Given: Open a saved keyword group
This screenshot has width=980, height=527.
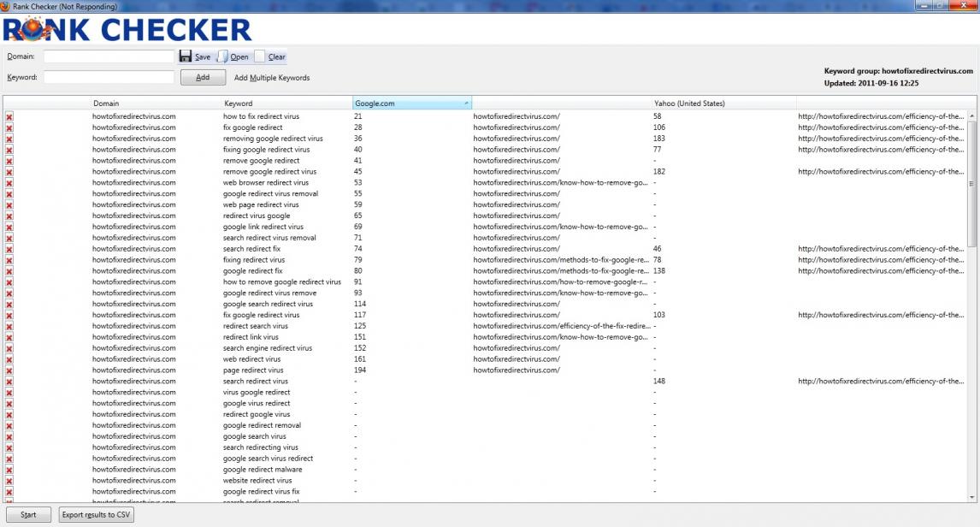Looking at the screenshot, I should click(x=233, y=56).
